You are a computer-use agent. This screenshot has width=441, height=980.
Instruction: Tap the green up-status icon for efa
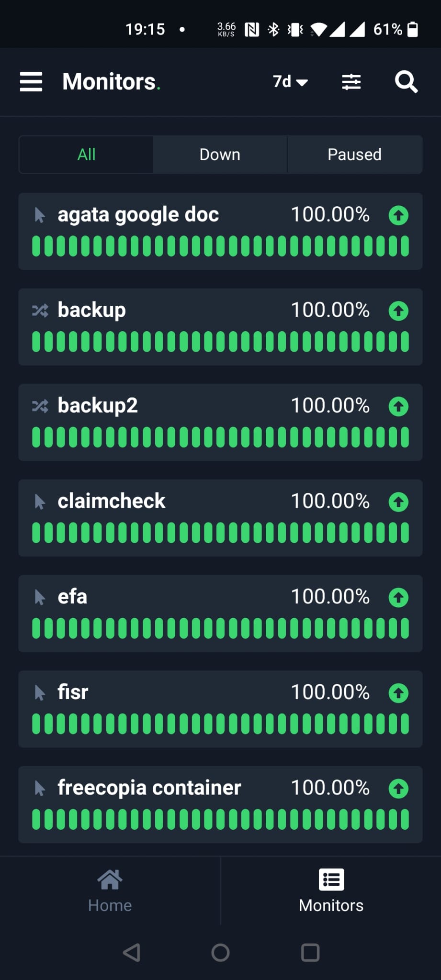(398, 597)
